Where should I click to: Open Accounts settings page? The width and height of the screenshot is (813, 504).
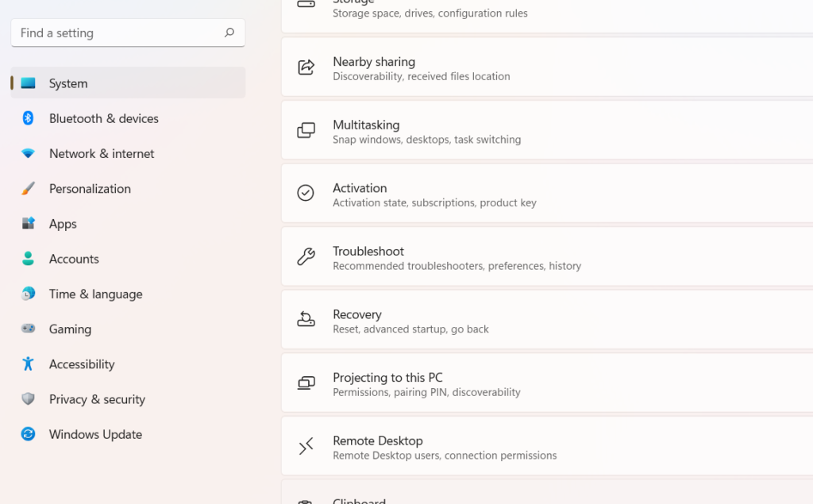pos(128,259)
